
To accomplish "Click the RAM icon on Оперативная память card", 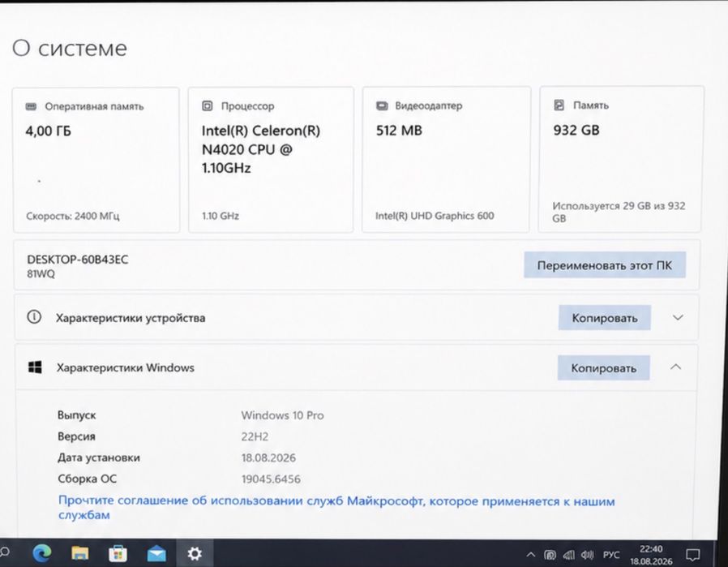I will pos(31,106).
